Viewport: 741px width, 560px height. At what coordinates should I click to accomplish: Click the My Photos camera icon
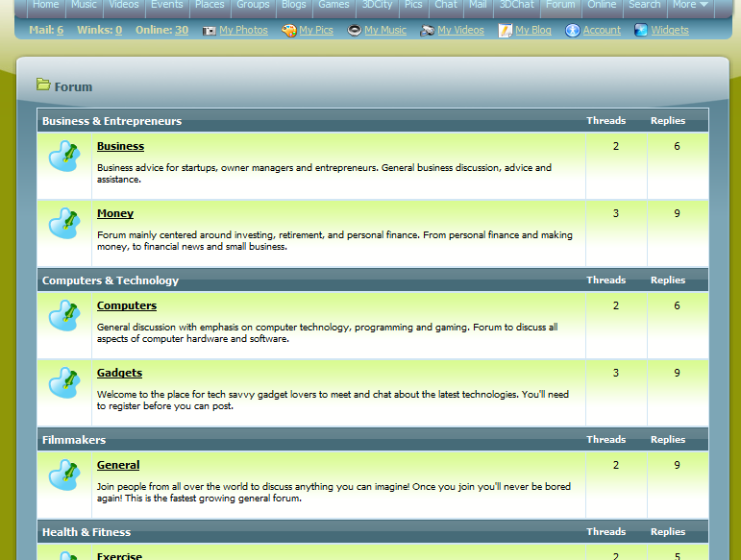[210, 31]
